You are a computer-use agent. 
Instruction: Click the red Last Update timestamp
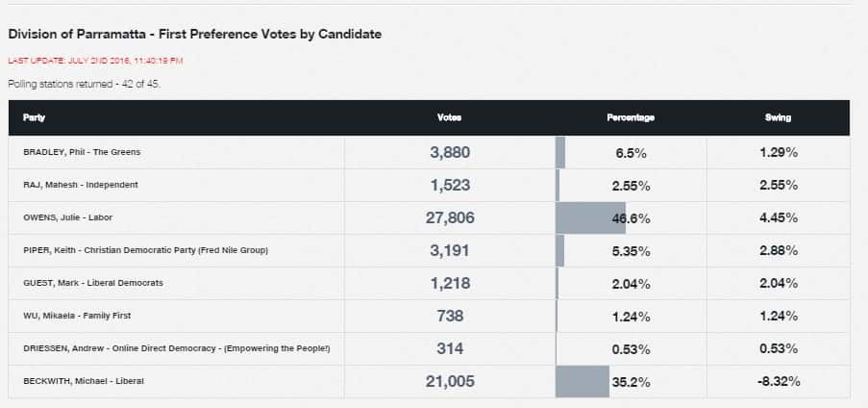click(x=95, y=60)
